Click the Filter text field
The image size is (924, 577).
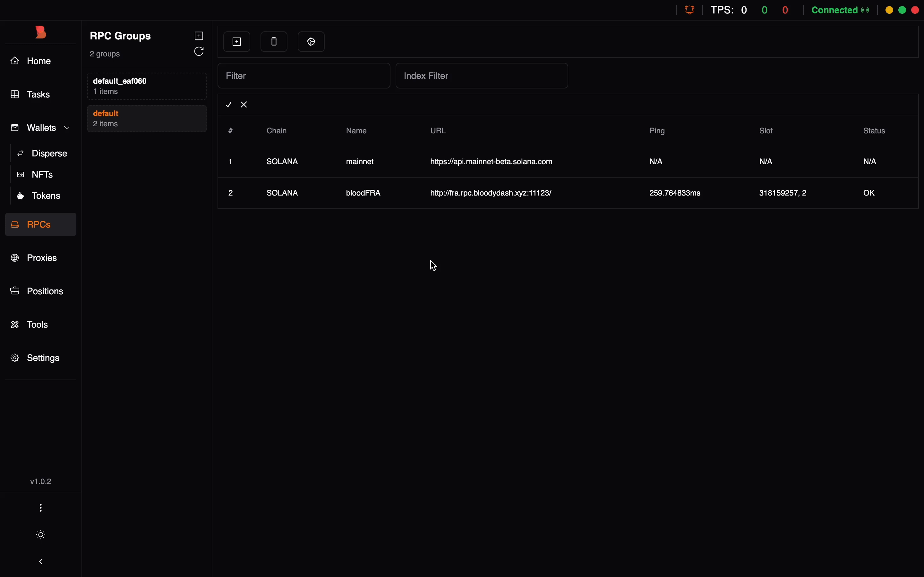304,76
